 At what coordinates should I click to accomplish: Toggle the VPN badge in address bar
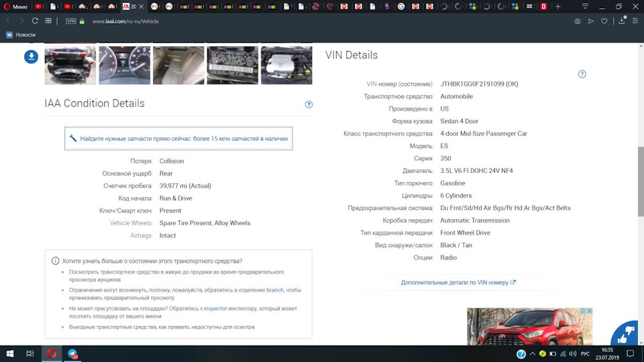[x=70, y=21]
